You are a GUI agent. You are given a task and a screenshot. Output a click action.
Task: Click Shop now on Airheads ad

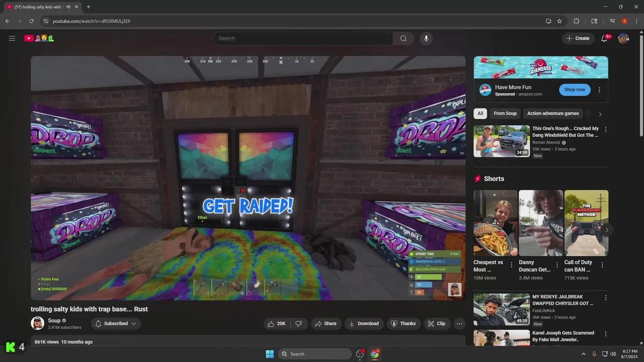tap(575, 90)
